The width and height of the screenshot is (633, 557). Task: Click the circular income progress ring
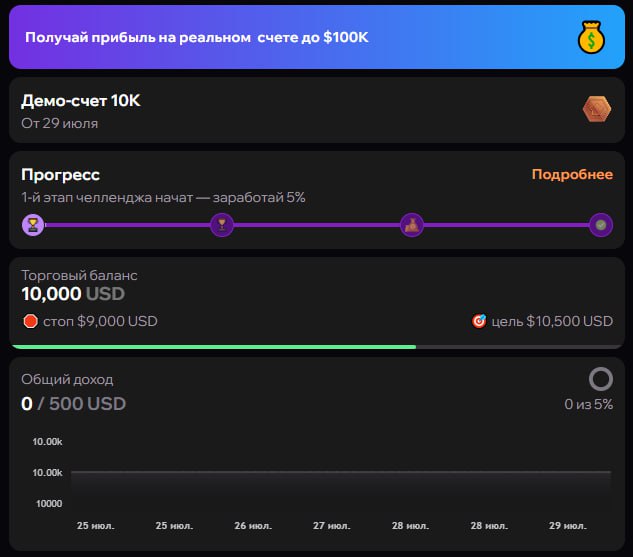[601, 379]
